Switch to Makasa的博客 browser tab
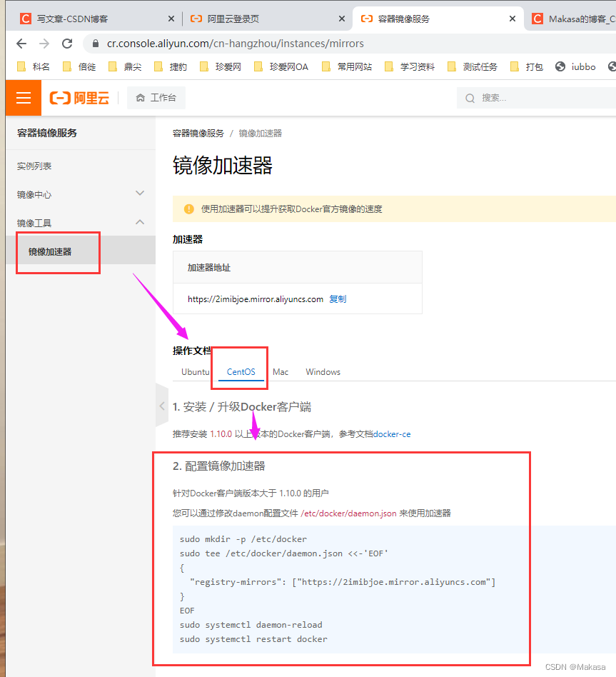 (x=573, y=19)
